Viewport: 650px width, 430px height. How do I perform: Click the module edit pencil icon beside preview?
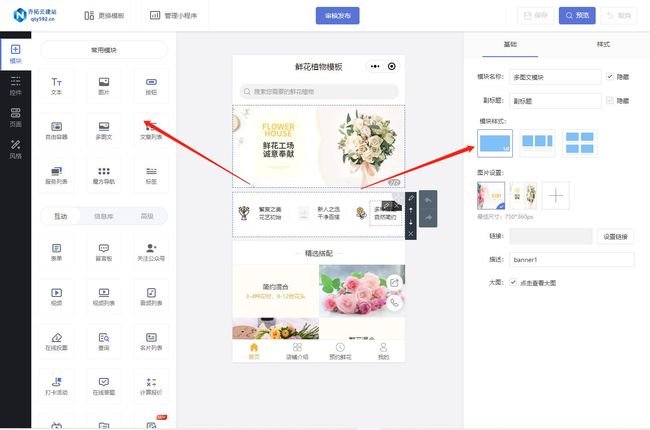tap(411, 198)
